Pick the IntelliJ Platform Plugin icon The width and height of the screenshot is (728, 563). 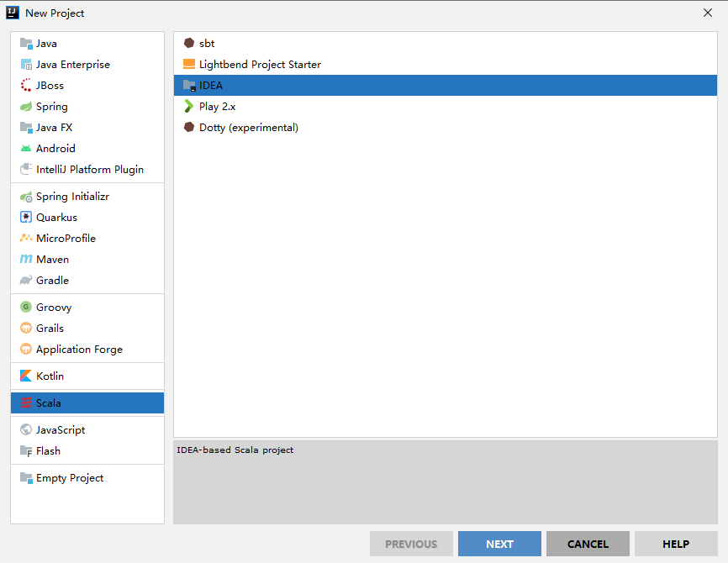[x=26, y=170]
